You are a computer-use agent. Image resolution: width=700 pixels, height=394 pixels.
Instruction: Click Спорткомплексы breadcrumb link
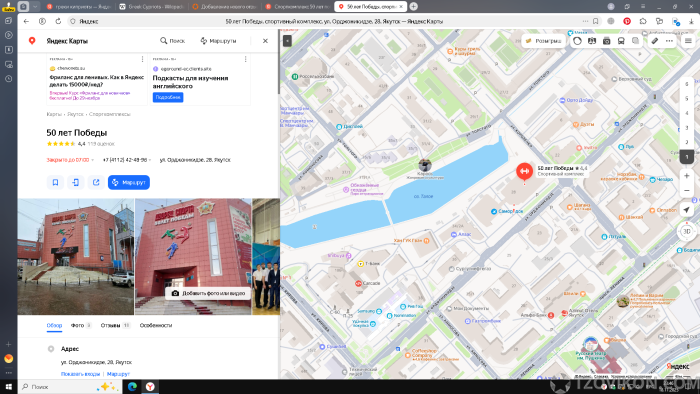109,114
